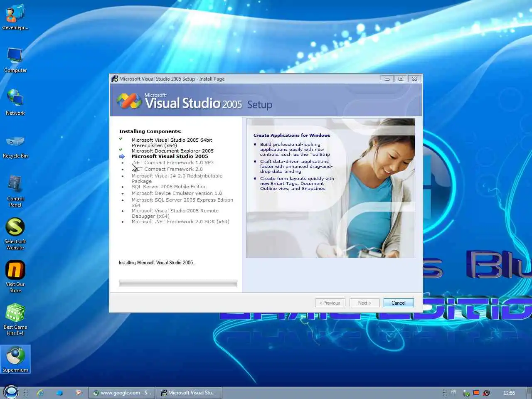Screen dimensions: 532x399
Task: Select '.NET Compact Framework 1.0 SP3' item
Action: 173,163
